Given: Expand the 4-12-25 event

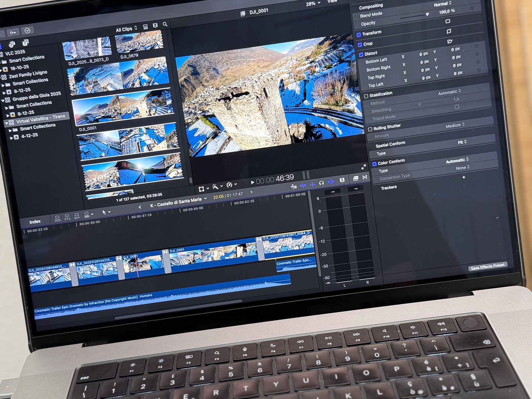Looking at the screenshot, I should (11, 138).
